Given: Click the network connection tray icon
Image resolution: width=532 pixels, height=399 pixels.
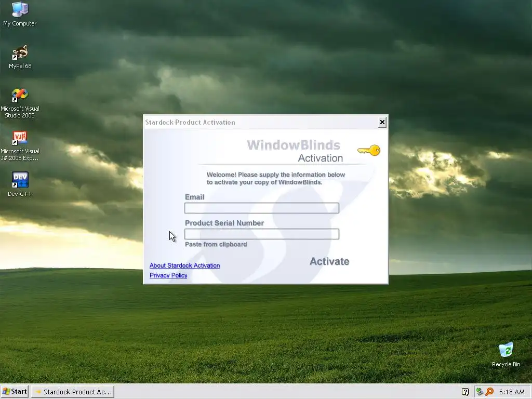Looking at the screenshot, I should pyautogui.click(x=480, y=392).
